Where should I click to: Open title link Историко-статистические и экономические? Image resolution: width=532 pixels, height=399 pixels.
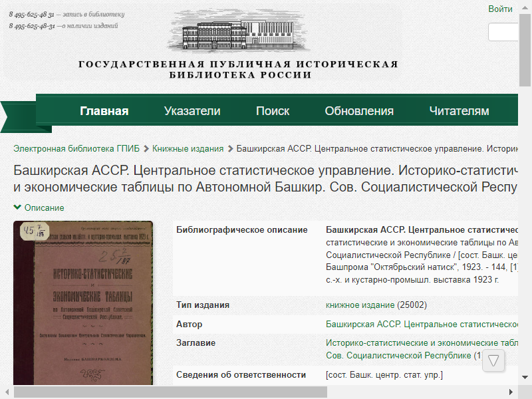click(422, 349)
